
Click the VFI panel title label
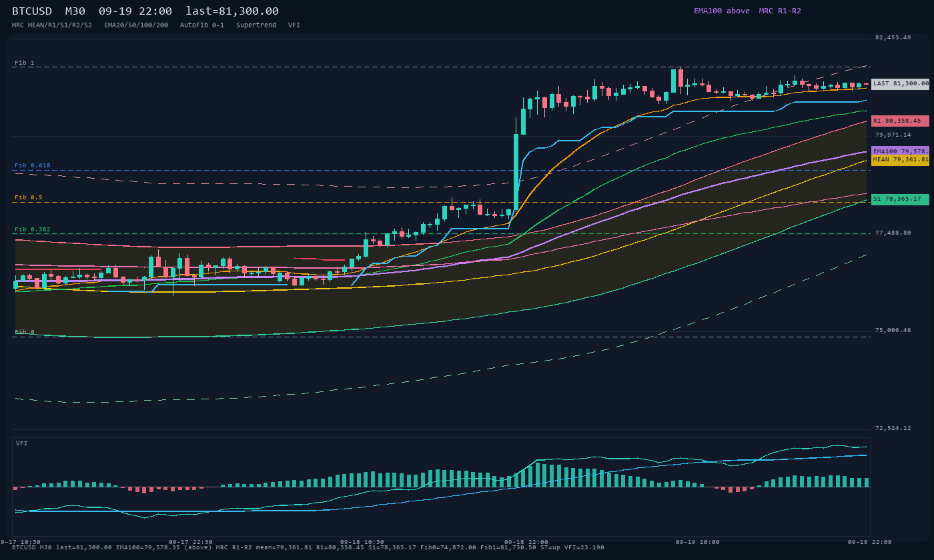pyautogui.click(x=22, y=443)
